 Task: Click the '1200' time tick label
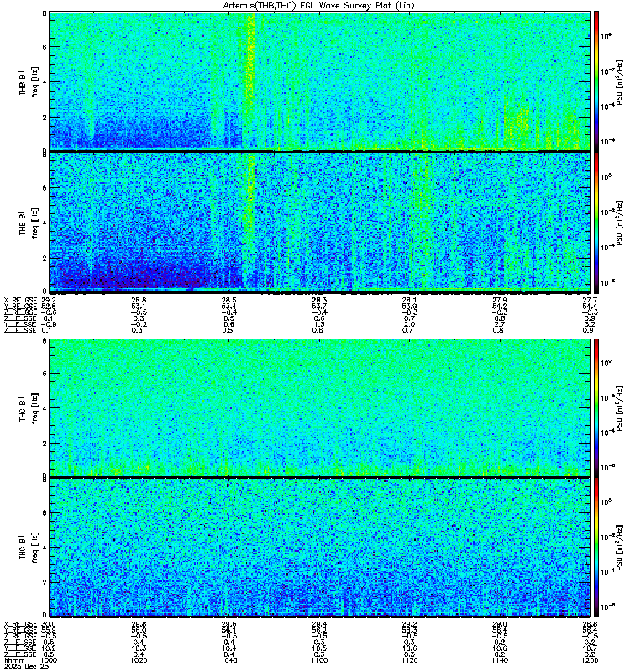click(x=590, y=660)
